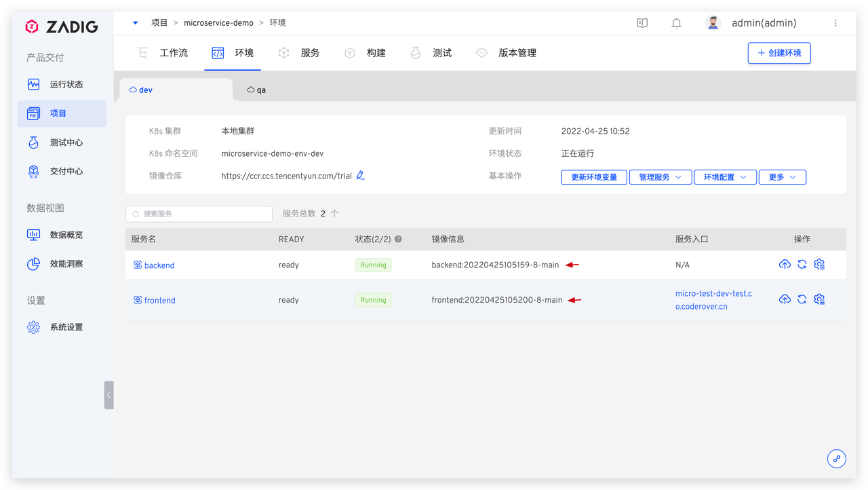Open 测试中心 from the sidebar

click(62, 143)
